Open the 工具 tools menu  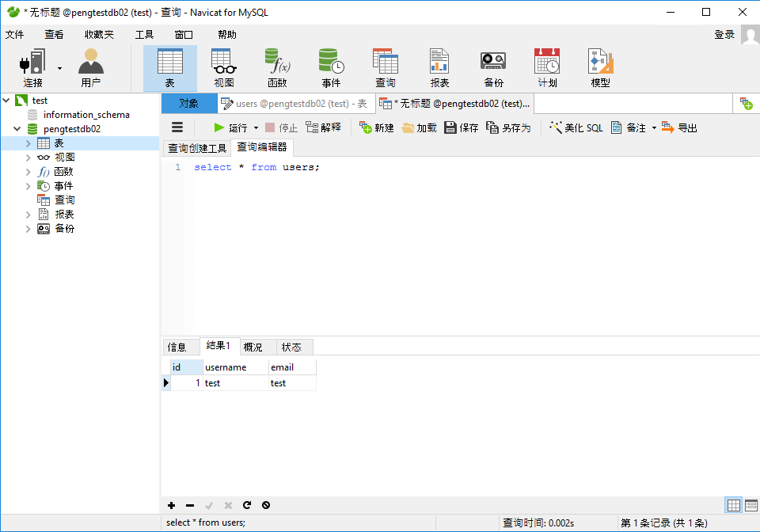(x=144, y=34)
